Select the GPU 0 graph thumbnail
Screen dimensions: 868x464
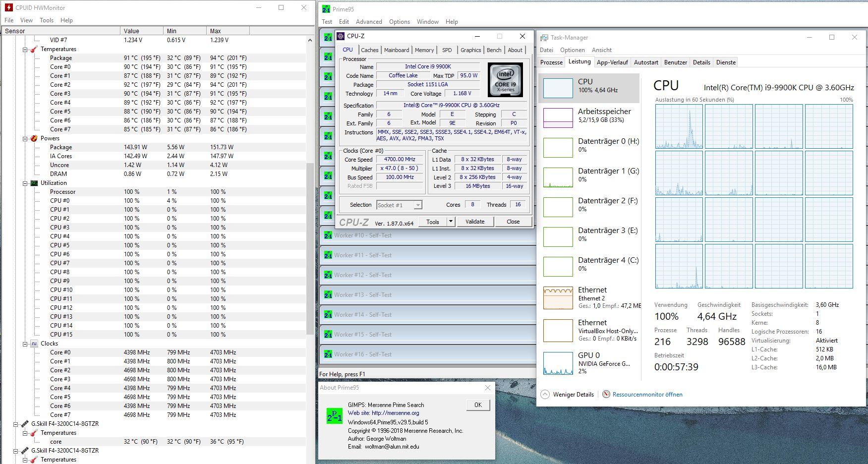tap(558, 363)
